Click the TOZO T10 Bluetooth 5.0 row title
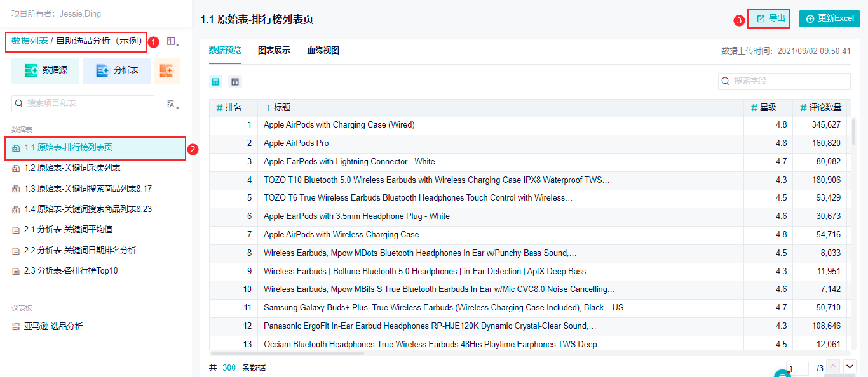 pos(437,180)
